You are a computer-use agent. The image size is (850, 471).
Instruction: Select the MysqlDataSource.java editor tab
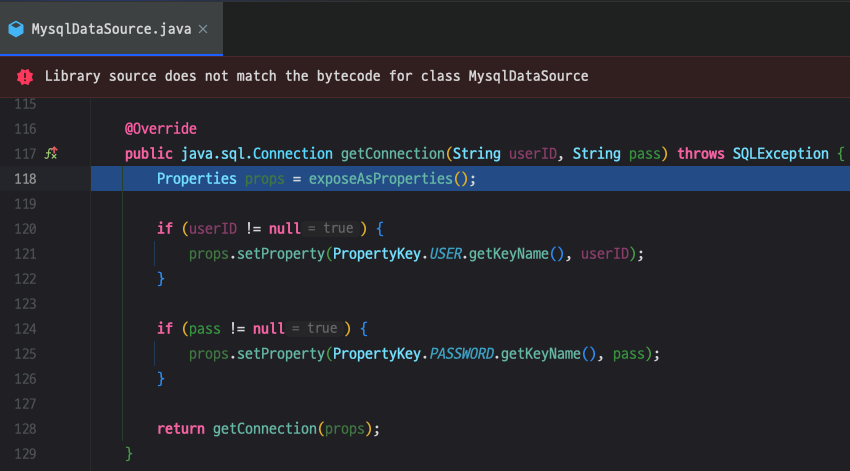111,29
